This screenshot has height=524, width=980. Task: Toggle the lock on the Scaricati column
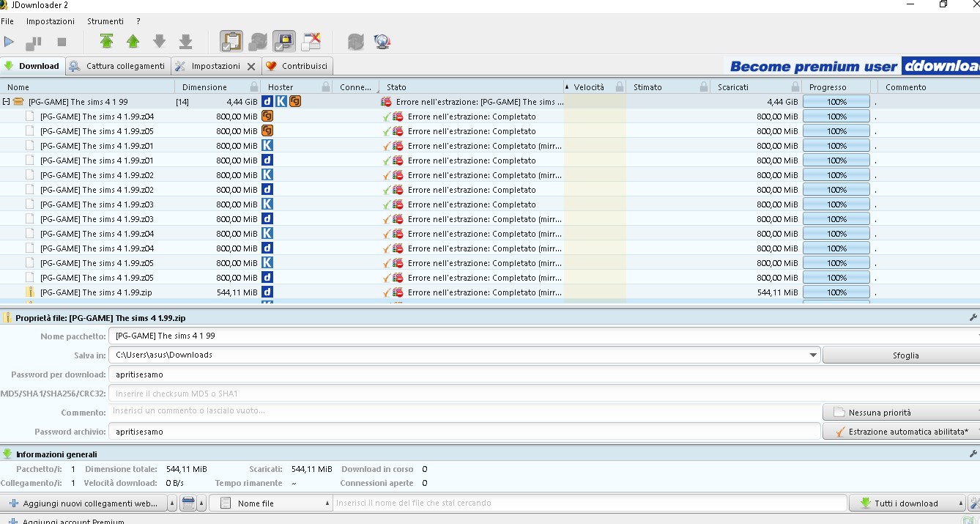coord(795,87)
